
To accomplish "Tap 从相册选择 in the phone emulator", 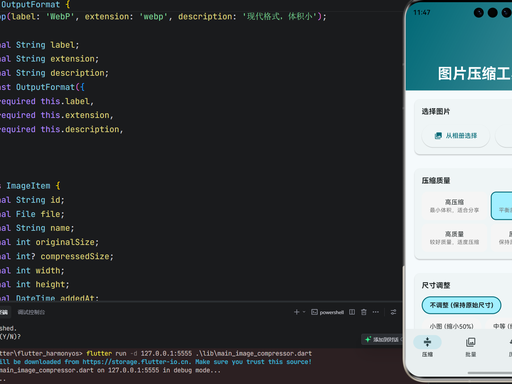I will pyautogui.click(x=456, y=136).
